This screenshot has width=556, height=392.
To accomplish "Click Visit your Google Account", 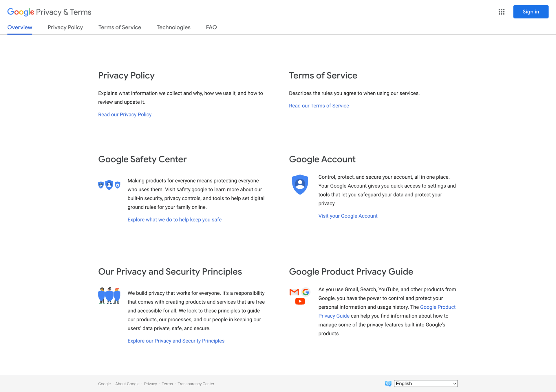I will [348, 216].
